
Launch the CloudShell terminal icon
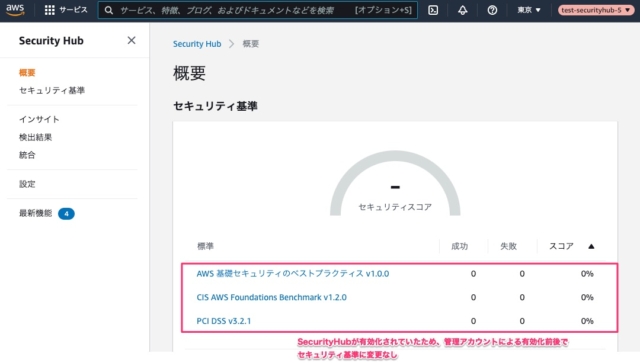(433, 10)
